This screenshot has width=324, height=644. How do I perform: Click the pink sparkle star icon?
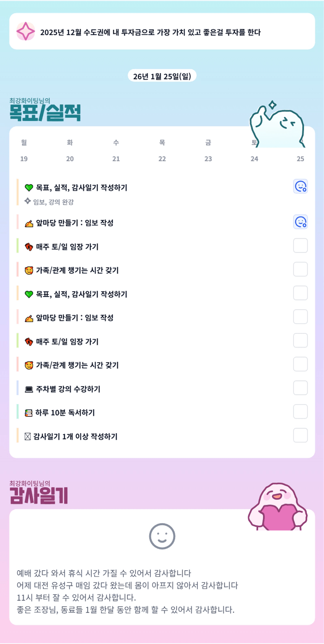point(25,31)
